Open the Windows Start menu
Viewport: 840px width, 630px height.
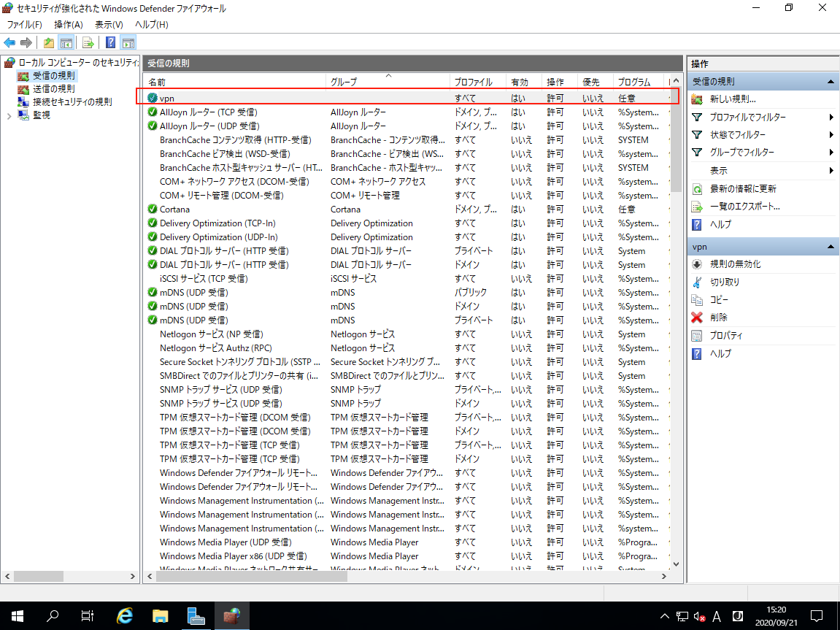click(x=17, y=615)
